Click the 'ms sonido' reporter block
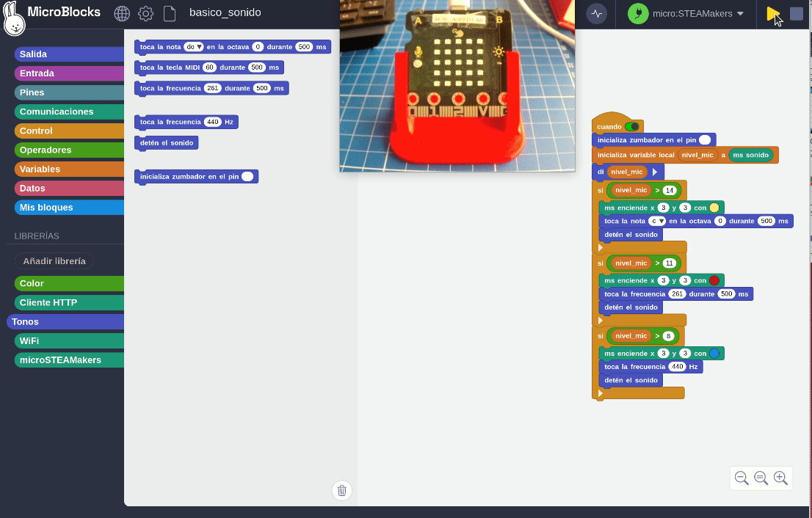812x518 pixels. [x=750, y=155]
